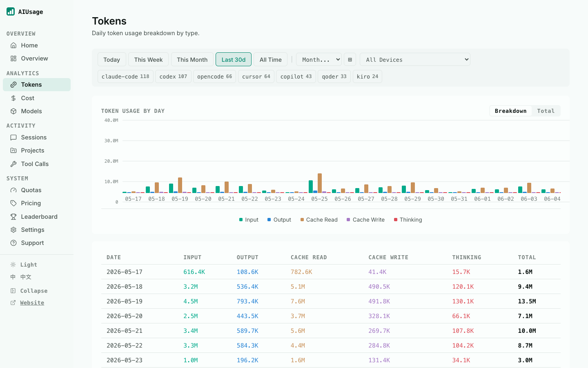Click the Input legend color swatch
Image resolution: width=588 pixels, height=368 pixels.
[x=241, y=220]
